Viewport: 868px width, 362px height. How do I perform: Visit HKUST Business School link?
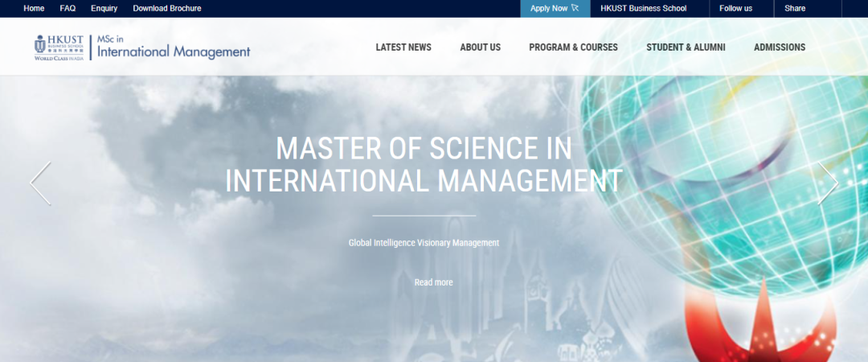[x=643, y=8]
